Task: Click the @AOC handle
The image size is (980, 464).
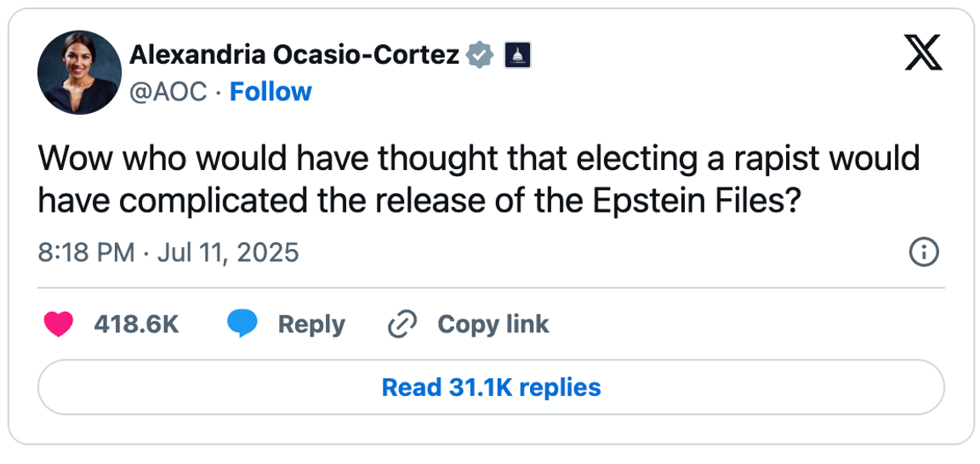Action: (168, 92)
